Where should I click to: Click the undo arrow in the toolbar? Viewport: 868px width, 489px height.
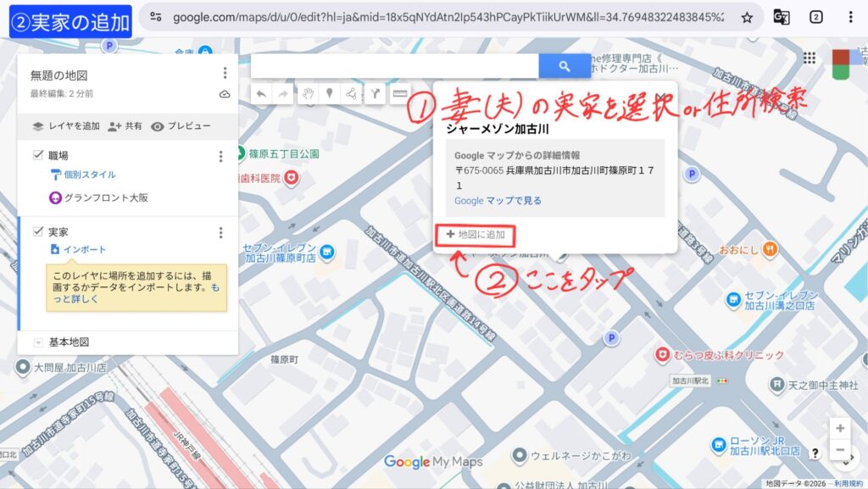click(x=262, y=94)
